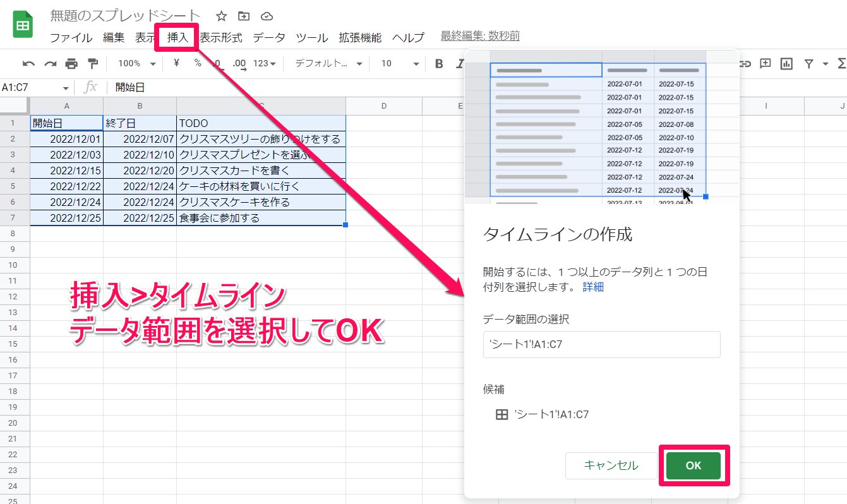Increase decimal places with .00 button
The height and width of the screenshot is (504, 847).
point(239,63)
